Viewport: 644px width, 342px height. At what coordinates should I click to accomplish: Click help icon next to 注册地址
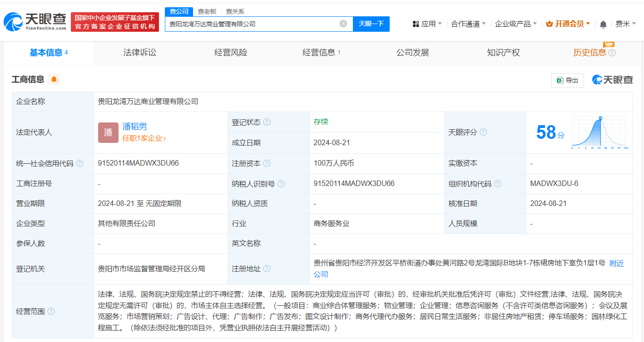point(267,269)
